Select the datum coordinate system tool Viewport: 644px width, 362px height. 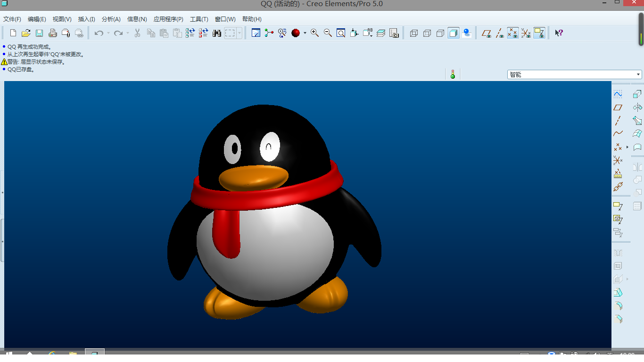(x=618, y=160)
